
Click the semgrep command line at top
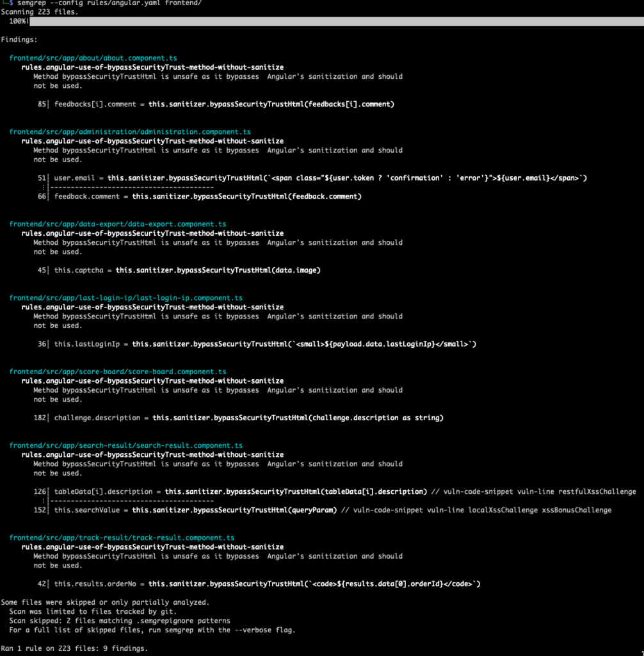pyautogui.click(x=109, y=3)
